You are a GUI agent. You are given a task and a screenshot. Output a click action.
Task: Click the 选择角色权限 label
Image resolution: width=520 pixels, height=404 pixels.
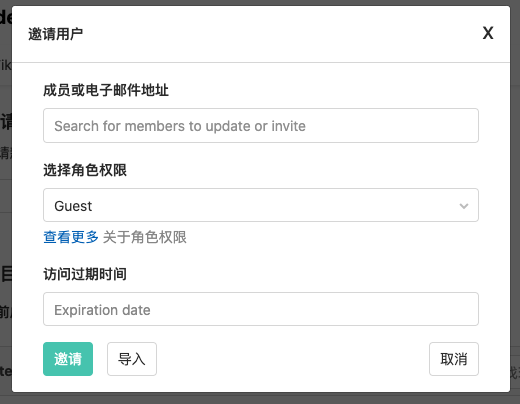[85, 170]
